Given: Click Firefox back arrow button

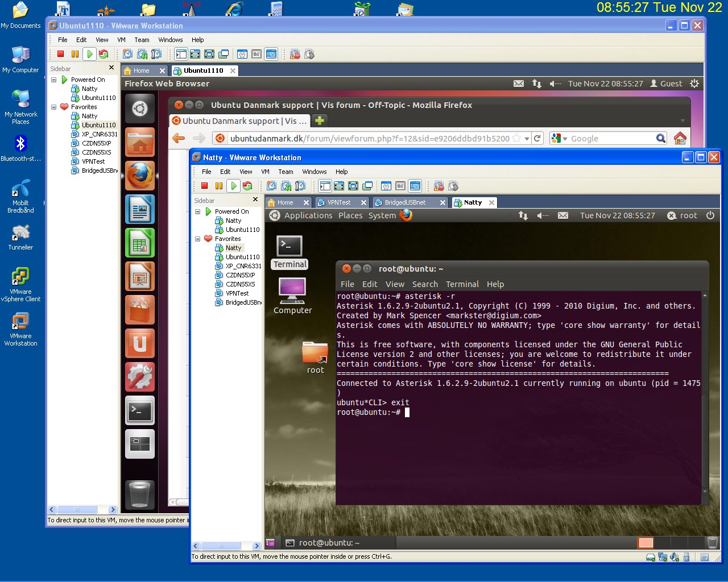Looking at the screenshot, I should 179,138.
